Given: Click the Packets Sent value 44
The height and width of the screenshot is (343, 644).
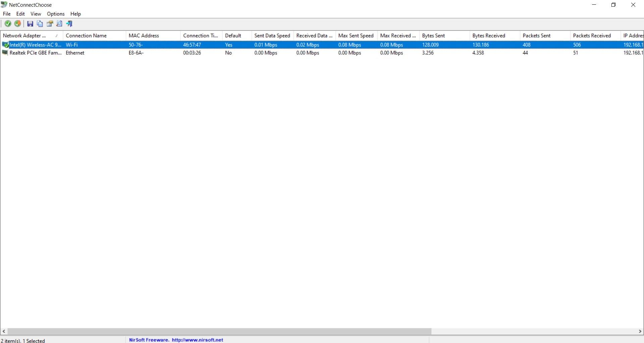Looking at the screenshot, I should tap(525, 53).
